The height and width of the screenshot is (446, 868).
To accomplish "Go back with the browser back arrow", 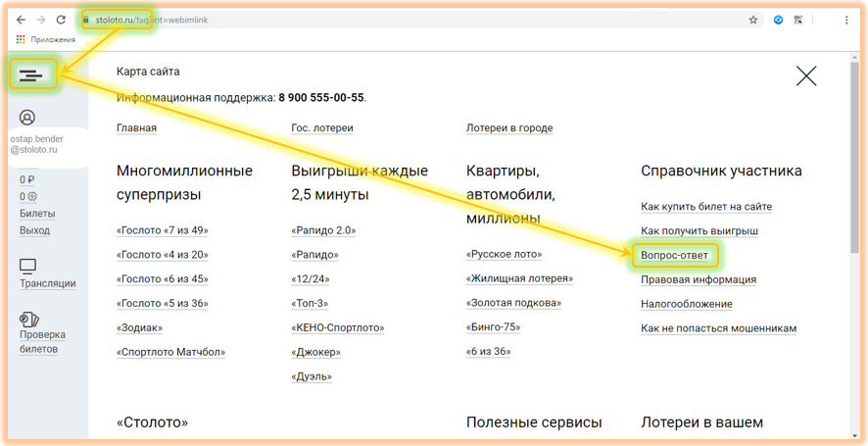I will [x=21, y=20].
